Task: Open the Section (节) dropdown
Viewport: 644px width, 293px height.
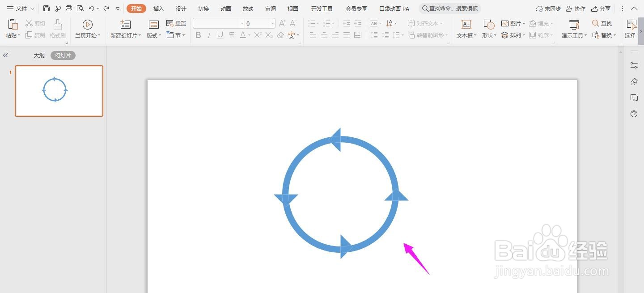Action: pos(176,35)
